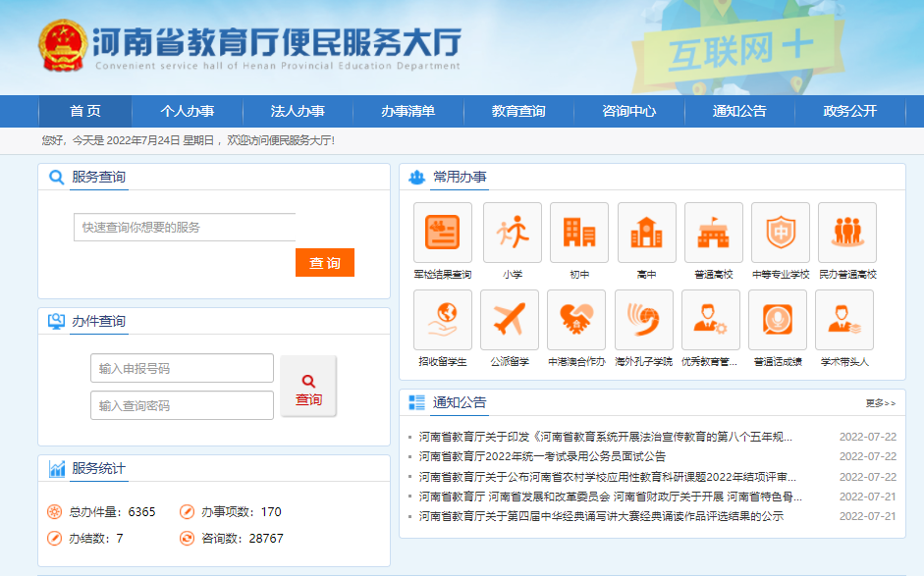Select the 招收留学生 globe-in-hand icon
Image resolution: width=924 pixels, height=576 pixels.
(x=442, y=320)
